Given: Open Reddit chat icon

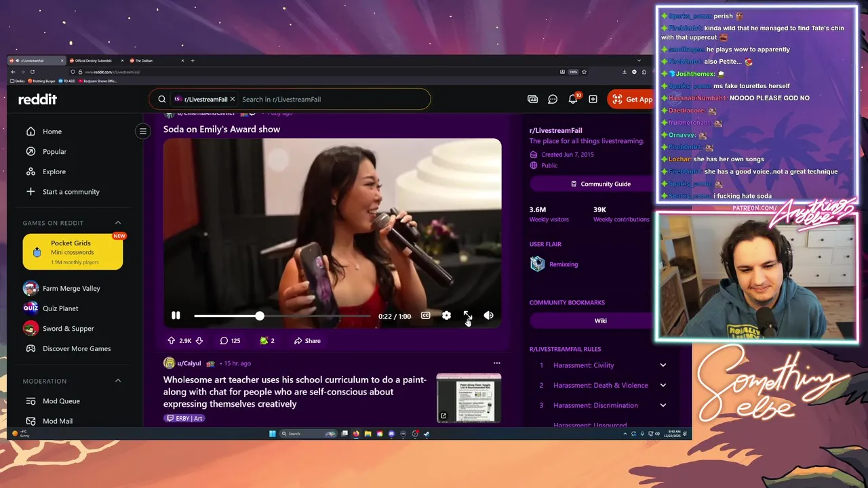Looking at the screenshot, I should point(553,99).
